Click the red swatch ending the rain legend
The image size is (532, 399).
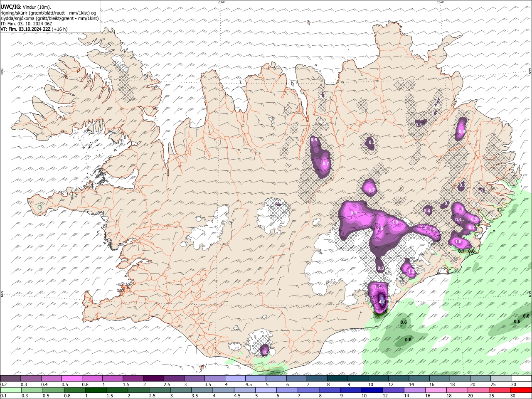pyautogui.click(x=521, y=390)
